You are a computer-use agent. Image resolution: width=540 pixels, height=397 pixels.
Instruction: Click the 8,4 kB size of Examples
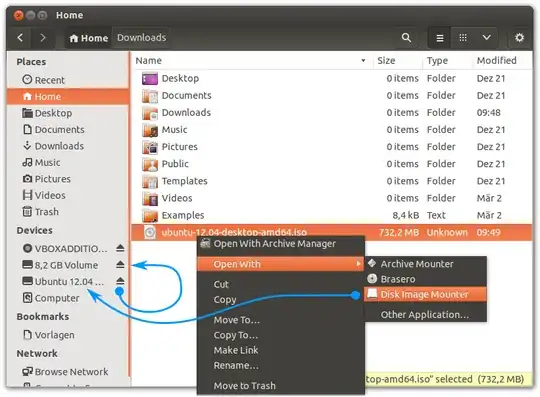[406, 215]
